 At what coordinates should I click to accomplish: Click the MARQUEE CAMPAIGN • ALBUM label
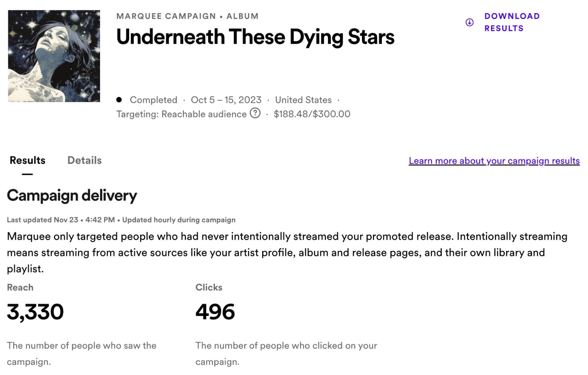pyautogui.click(x=187, y=16)
